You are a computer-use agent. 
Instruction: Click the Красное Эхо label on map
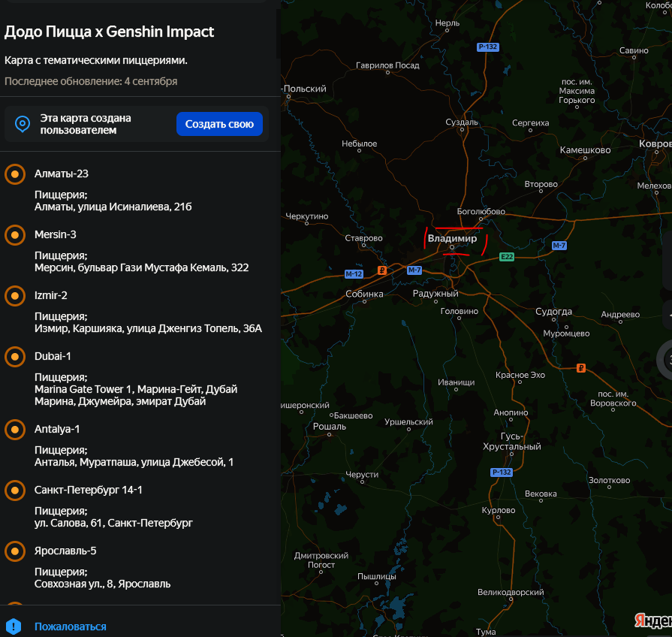tap(520, 375)
